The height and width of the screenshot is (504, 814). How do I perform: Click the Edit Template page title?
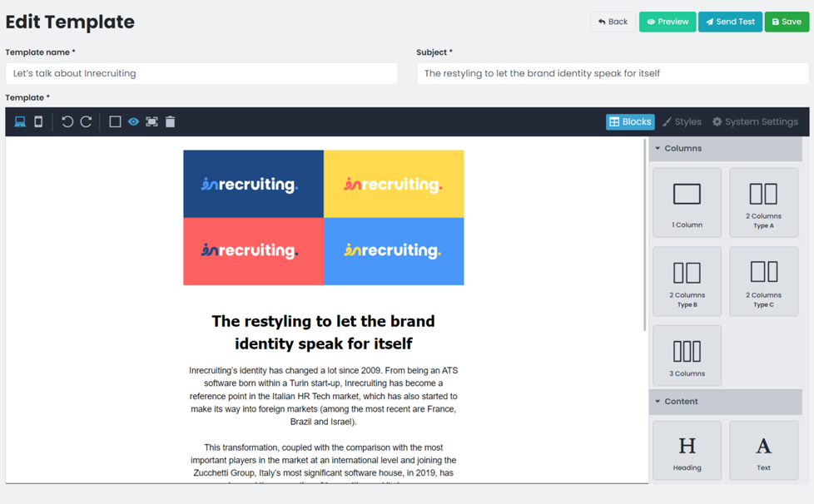[x=70, y=22]
